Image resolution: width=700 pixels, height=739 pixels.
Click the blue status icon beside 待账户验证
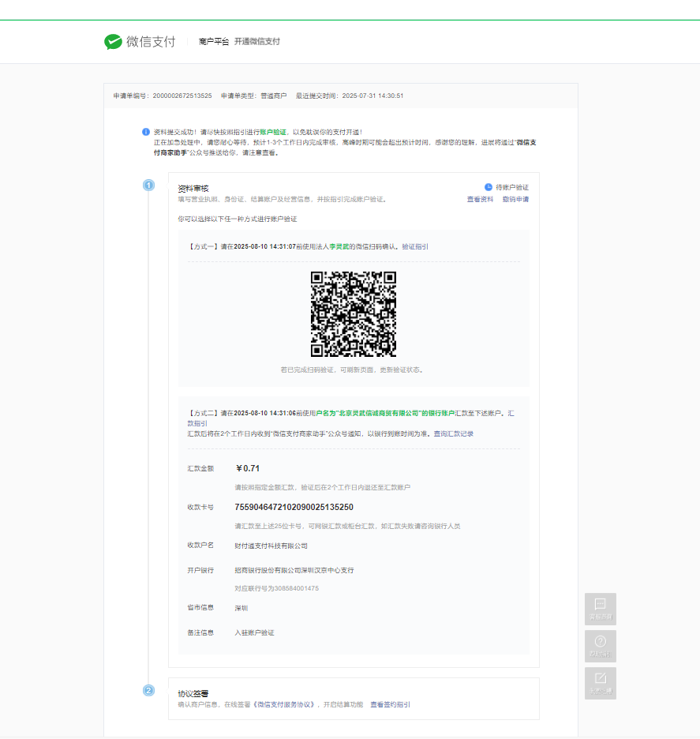489,187
